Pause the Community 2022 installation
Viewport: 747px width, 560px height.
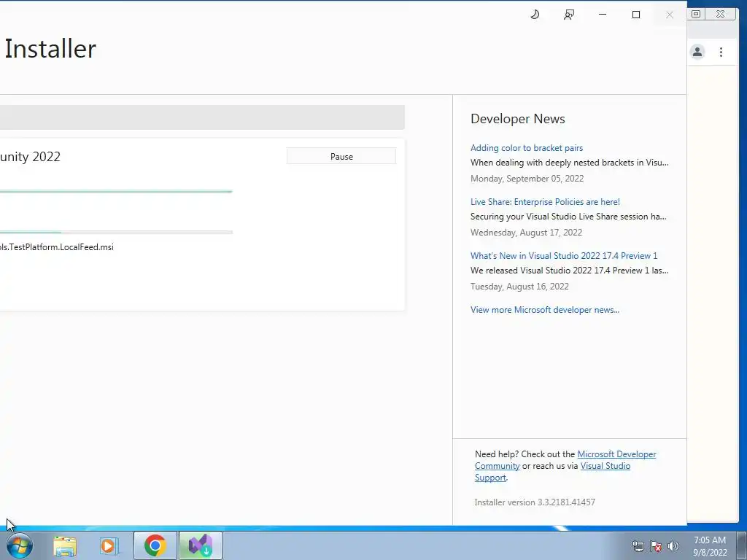pos(341,156)
